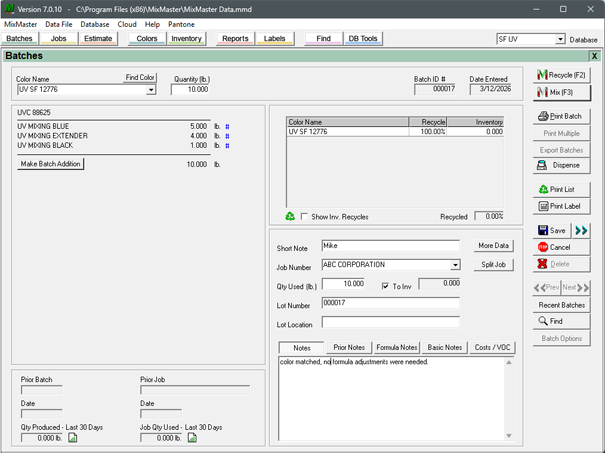605x453 pixels.
Task: Open the Qty Produced report icon
Action: (73, 437)
